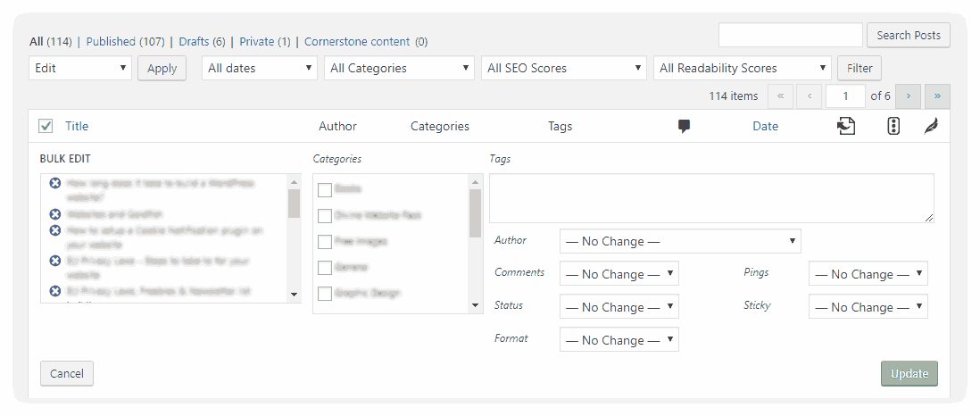This screenshot has height=416, width=980.
Task: Click the SEO score traffic light icon
Action: pyautogui.click(x=893, y=127)
